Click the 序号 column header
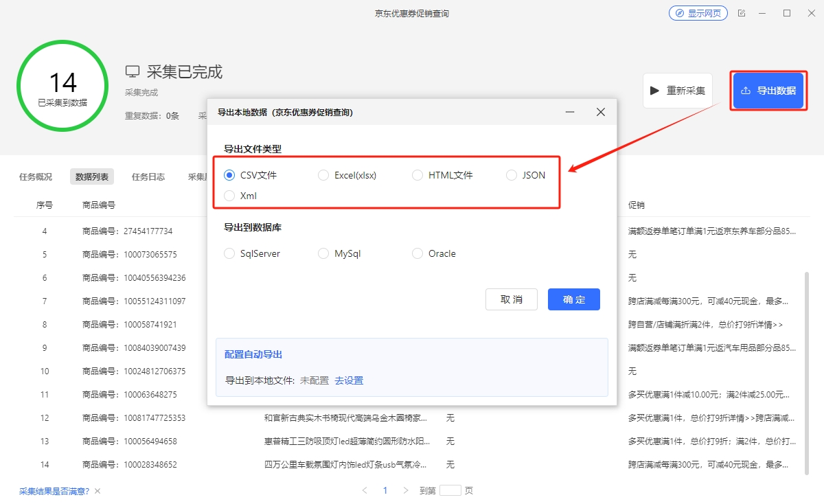This screenshot has width=824, height=504. [x=45, y=205]
